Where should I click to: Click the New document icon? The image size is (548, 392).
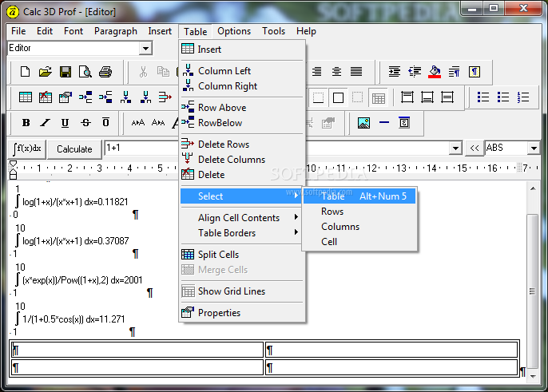tap(26, 72)
